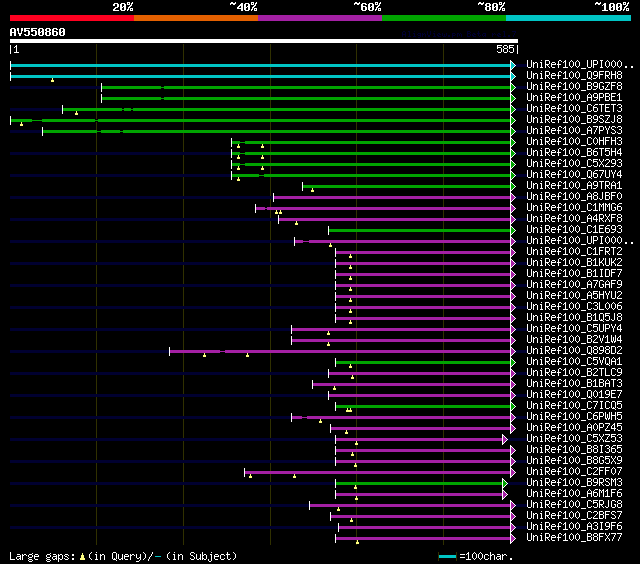Click the UniRef100_A6M1F6 label

[x=574, y=494]
